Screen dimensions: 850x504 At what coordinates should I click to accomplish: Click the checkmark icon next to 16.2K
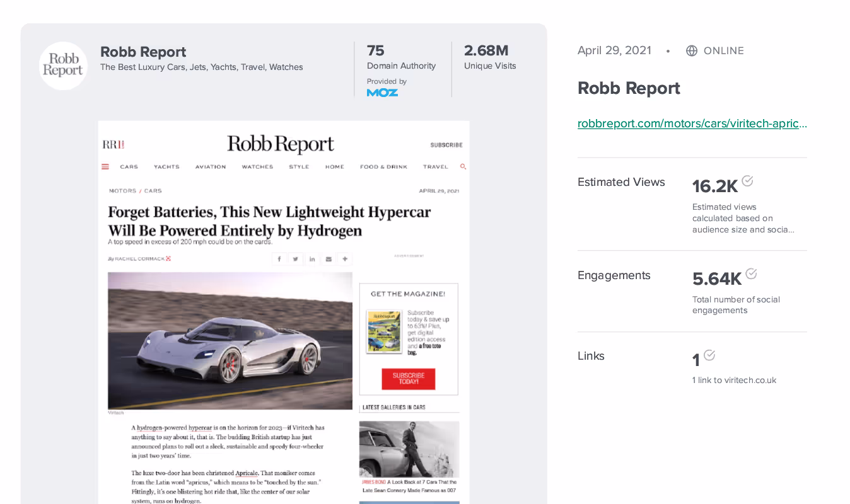pyautogui.click(x=747, y=181)
